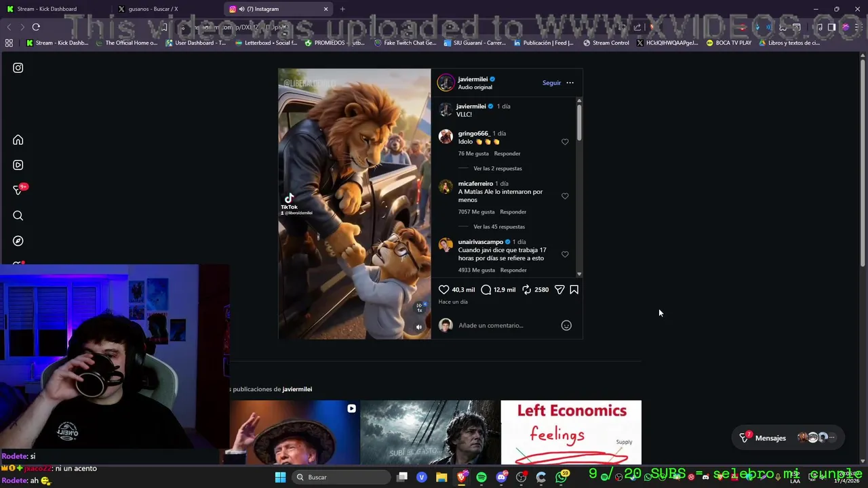Expand Ver las 2 respuestas
Viewport: 868px width, 488px height.
coord(498,168)
